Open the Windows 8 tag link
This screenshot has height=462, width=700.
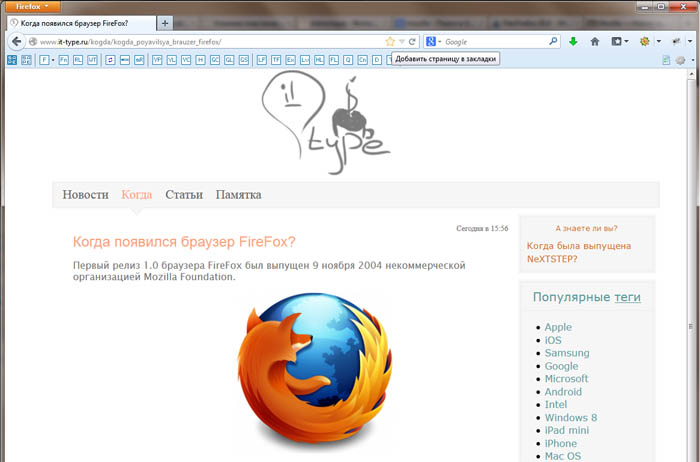[571, 418]
